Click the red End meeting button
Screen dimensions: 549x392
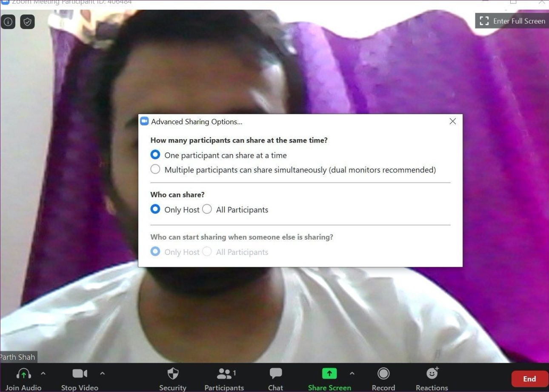tap(529, 379)
